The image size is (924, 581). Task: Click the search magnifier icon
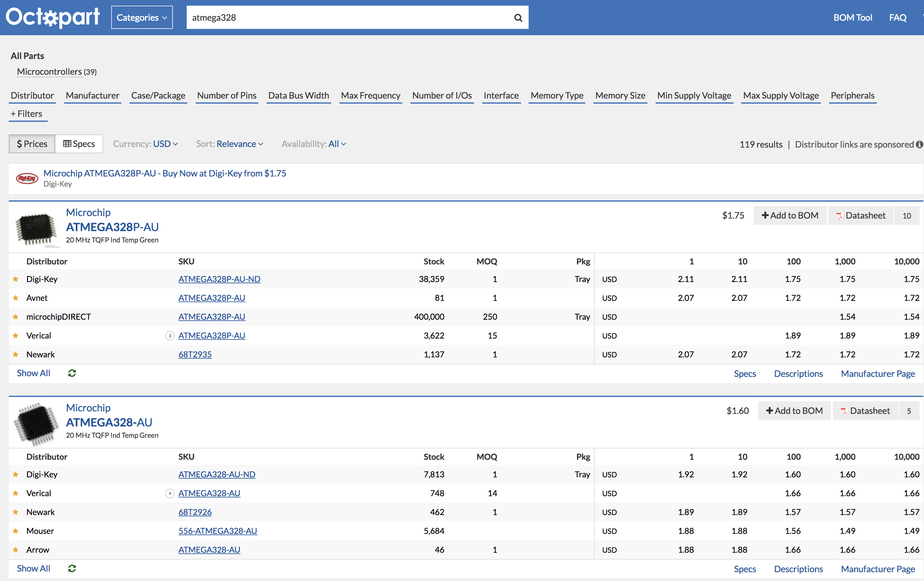518,18
